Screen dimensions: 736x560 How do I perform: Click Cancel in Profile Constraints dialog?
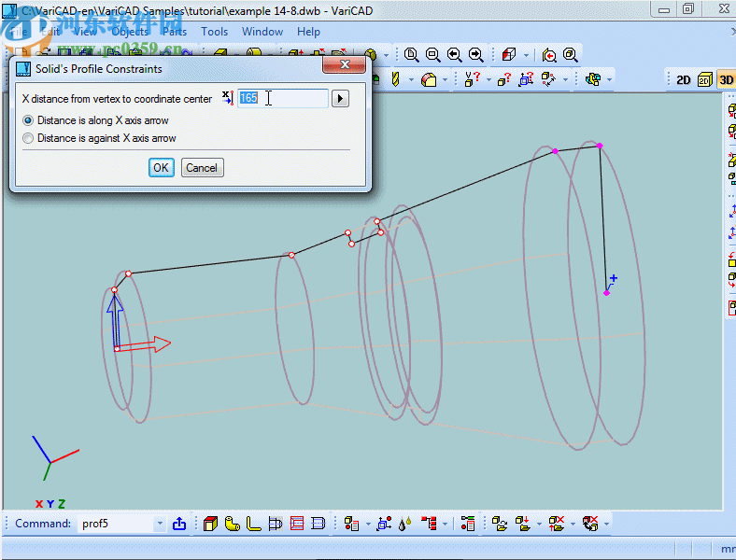click(x=202, y=168)
